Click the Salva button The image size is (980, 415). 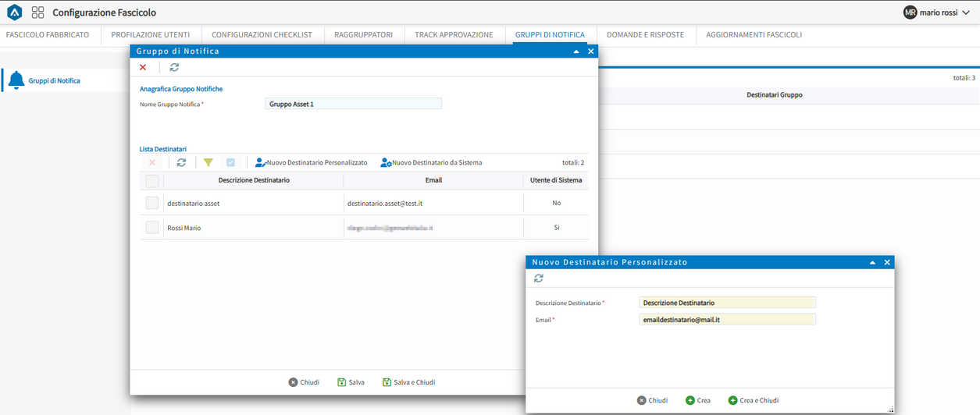coord(351,382)
